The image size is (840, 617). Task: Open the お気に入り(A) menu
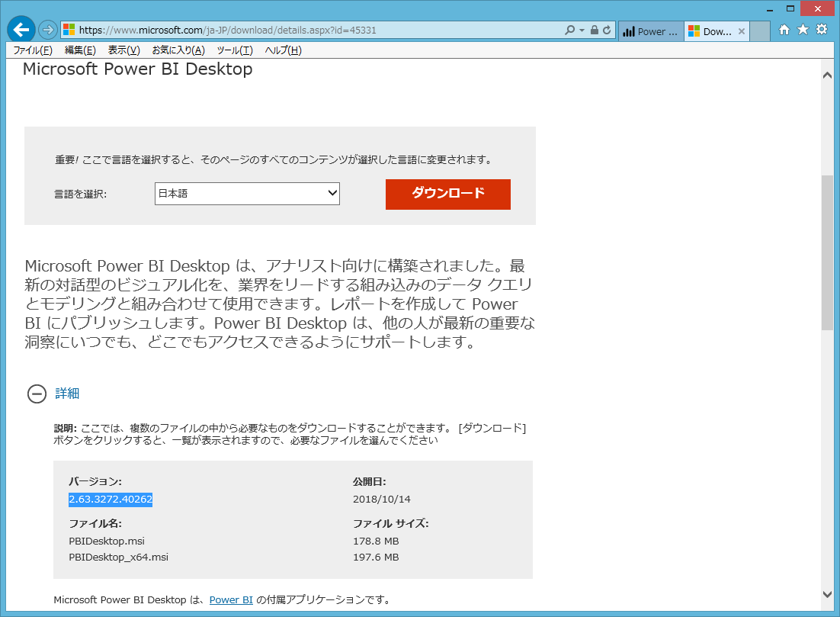178,50
